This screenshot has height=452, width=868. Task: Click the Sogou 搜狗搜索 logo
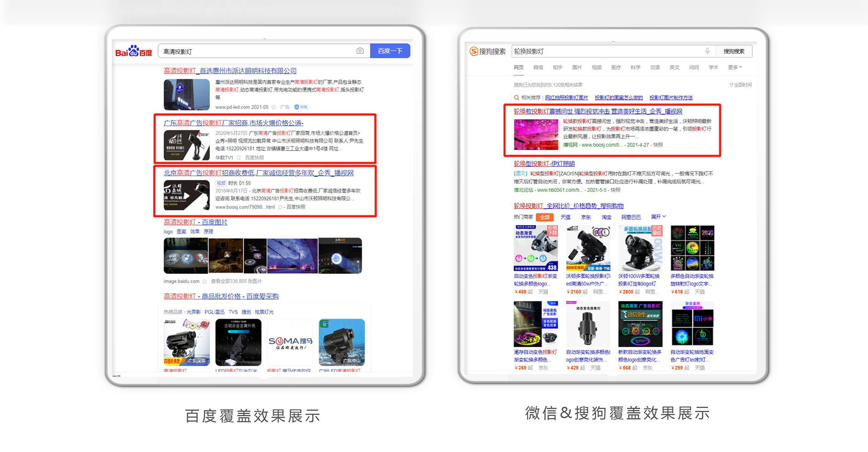tap(487, 52)
